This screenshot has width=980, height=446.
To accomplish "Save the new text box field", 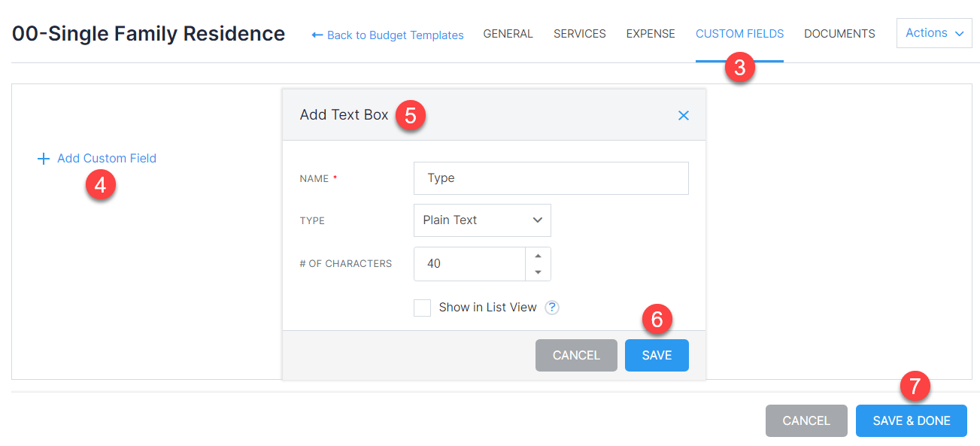I will pos(657,355).
